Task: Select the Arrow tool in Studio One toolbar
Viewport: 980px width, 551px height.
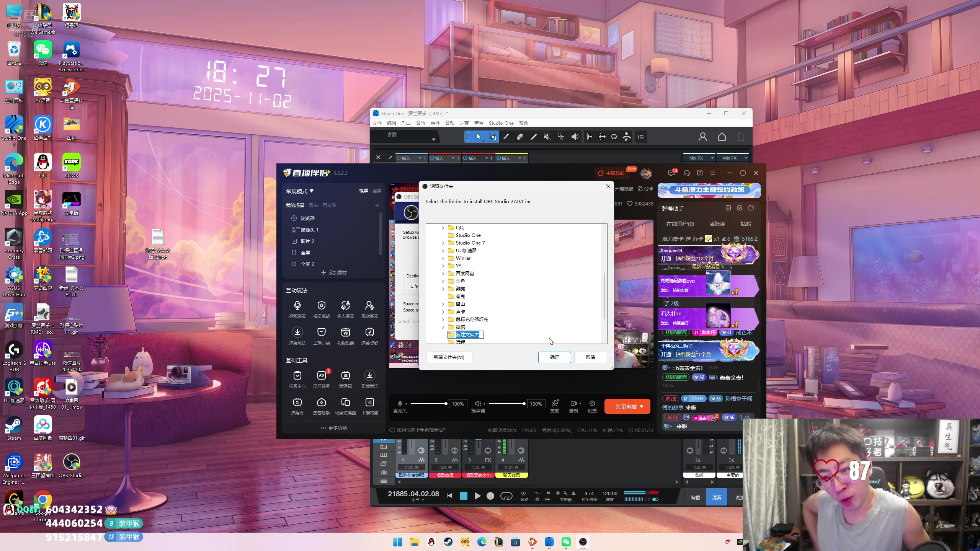Action: tap(479, 137)
